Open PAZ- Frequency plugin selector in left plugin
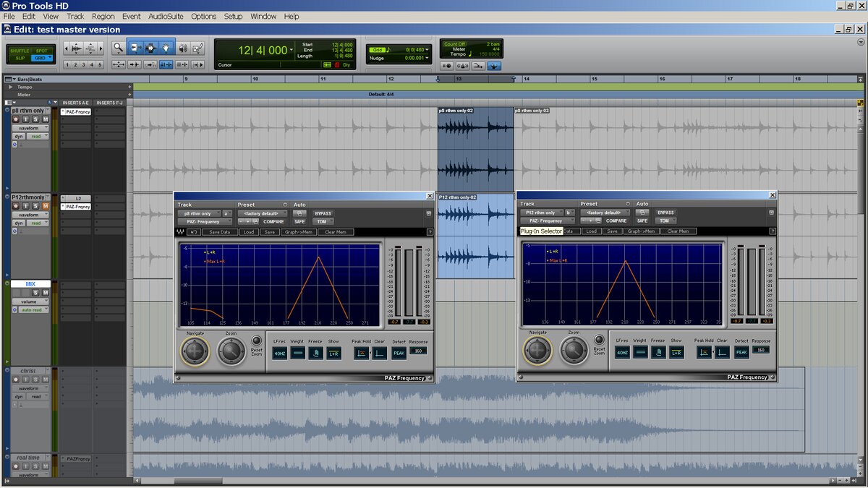 point(205,222)
